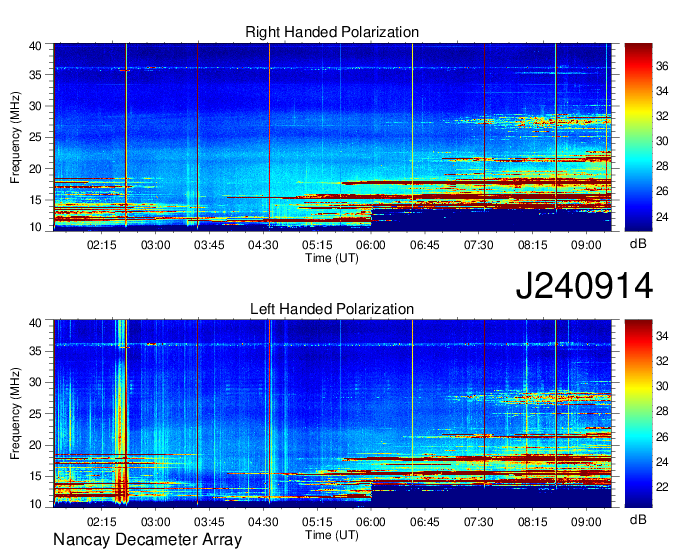Click the 26 value on Right Handed colorbar
The image size is (680, 552).
662,191
